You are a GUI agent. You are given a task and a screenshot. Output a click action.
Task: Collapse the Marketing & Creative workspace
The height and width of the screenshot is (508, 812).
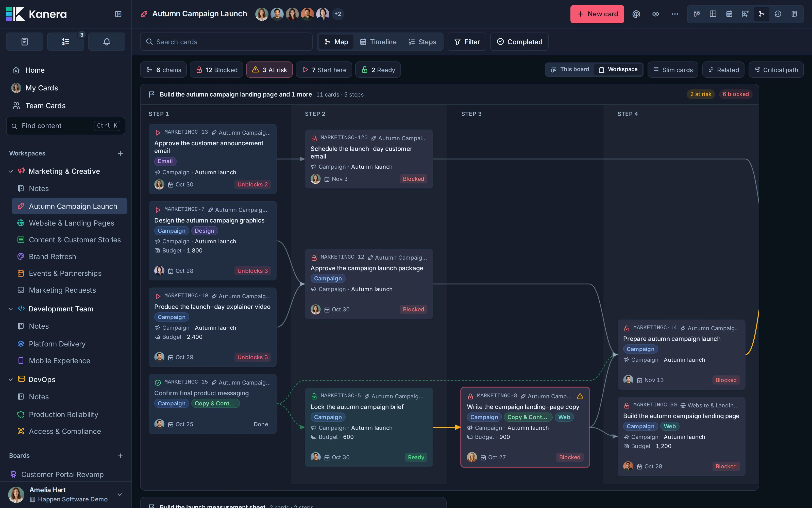click(11, 171)
